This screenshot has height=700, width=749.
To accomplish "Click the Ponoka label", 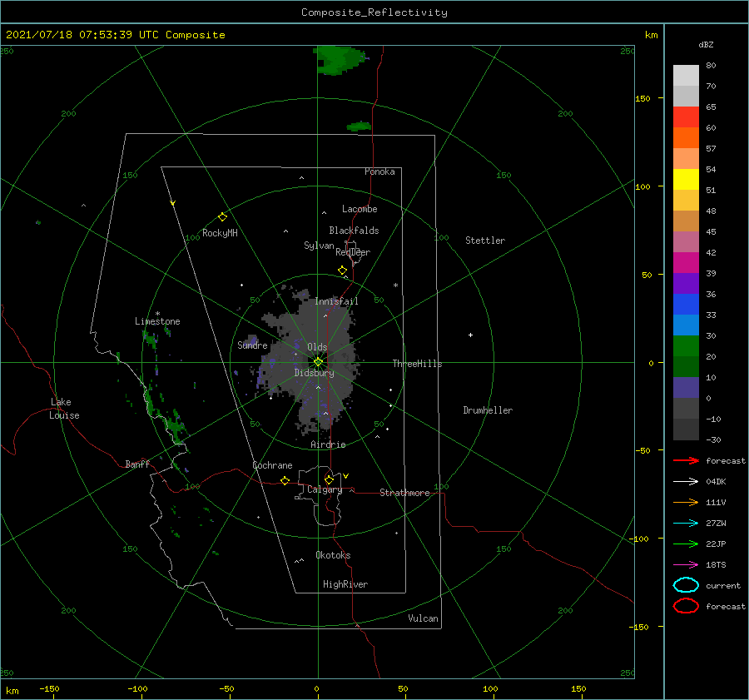I will pyautogui.click(x=379, y=171).
